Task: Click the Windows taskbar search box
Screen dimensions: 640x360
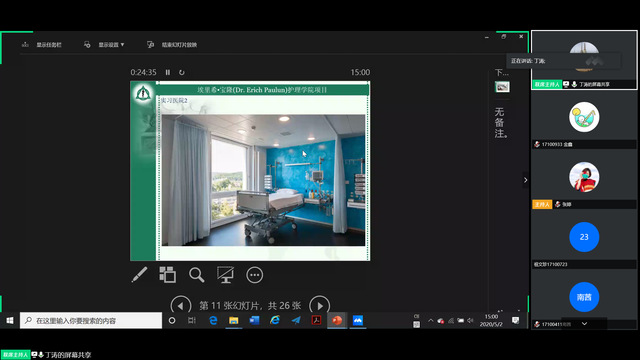Action: 91,320
